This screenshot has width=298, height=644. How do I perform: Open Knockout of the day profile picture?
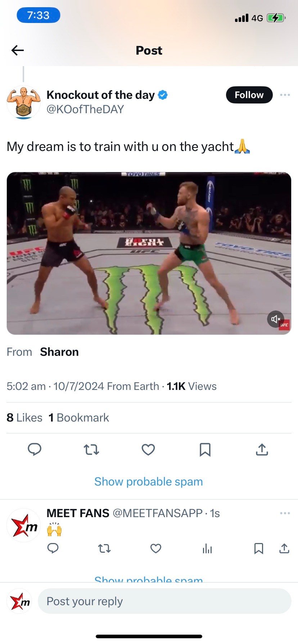[x=24, y=102]
